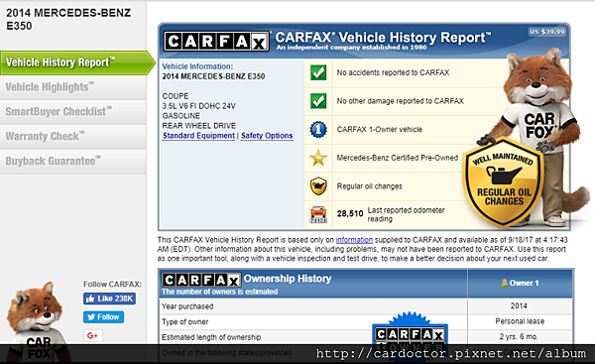The image size is (595, 364).
Task: Open the Standard Equipment link
Action: 198,136
